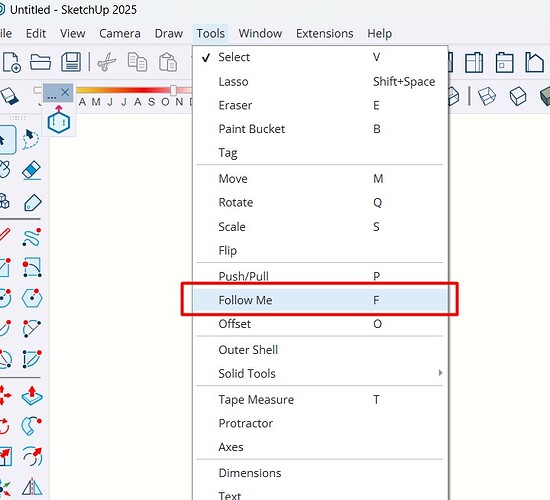The width and height of the screenshot is (550, 500).
Task: Choose the checked Select menu item
Action: point(320,57)
